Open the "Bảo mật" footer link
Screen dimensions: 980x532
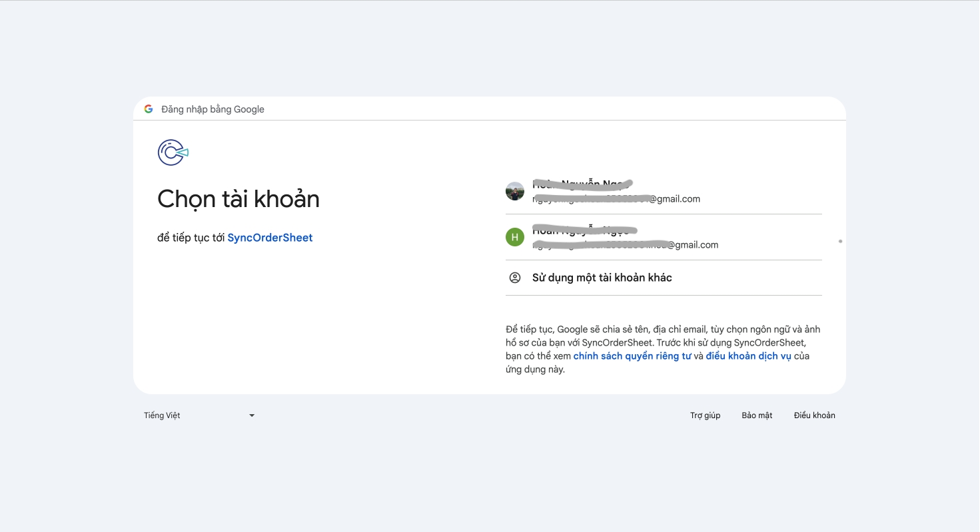coord(757,415)
